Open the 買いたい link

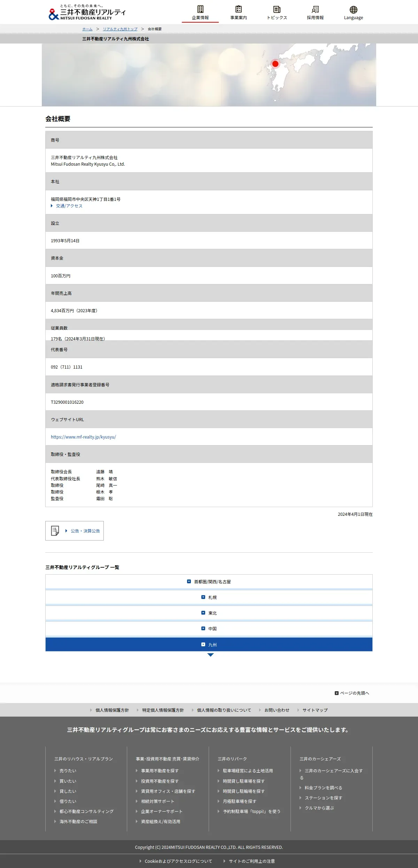click(68, 781)
